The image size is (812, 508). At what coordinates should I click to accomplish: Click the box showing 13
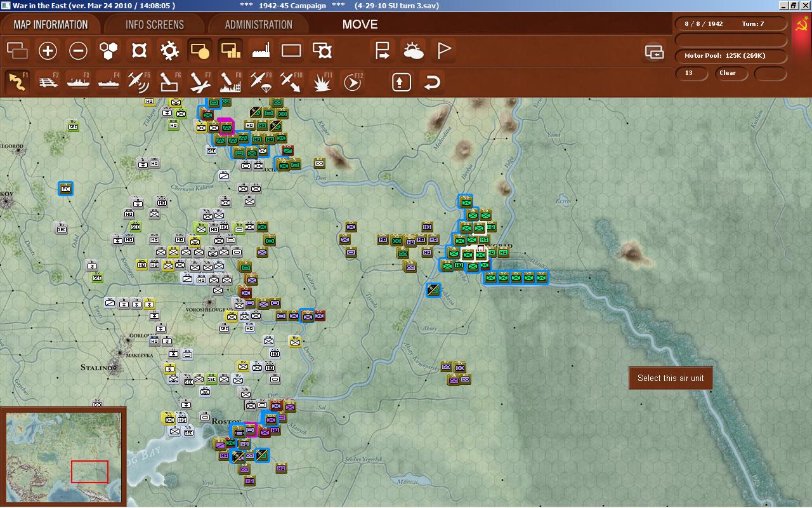(x=692, y=73)
